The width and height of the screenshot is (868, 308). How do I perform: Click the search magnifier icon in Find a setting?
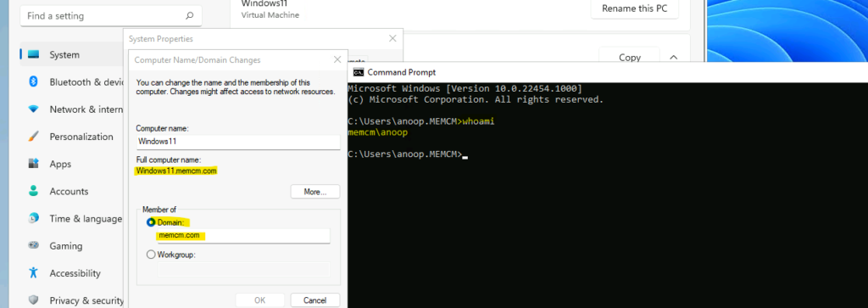click(190, 16)
